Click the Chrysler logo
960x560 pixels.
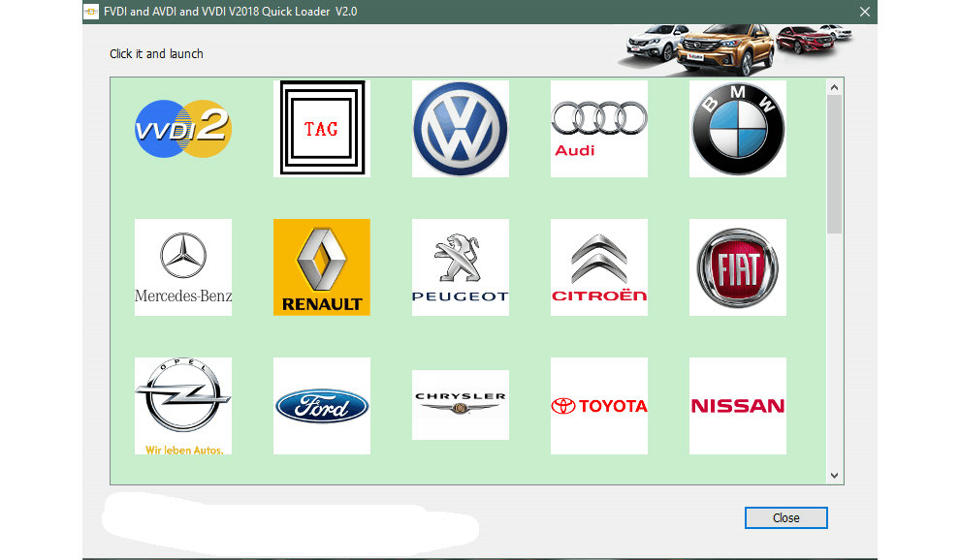[x=461, y=405]
